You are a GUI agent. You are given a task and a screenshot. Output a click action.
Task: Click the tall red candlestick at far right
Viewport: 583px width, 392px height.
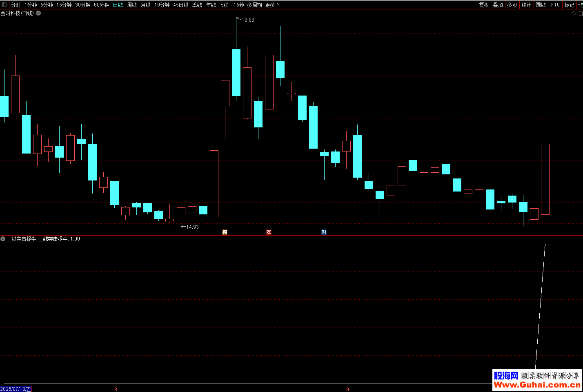pos(545,179)
